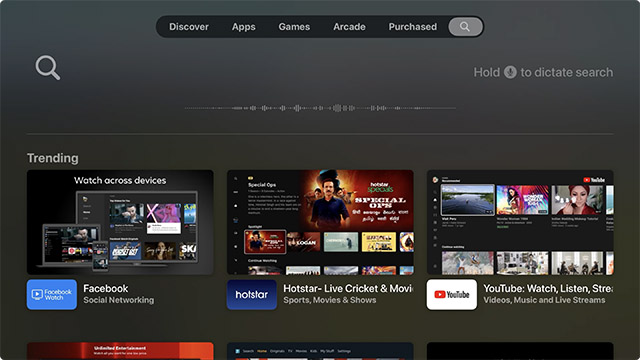
Task: Select the Arcade tab
Action: pyautogui.click(x=349, y=27)
